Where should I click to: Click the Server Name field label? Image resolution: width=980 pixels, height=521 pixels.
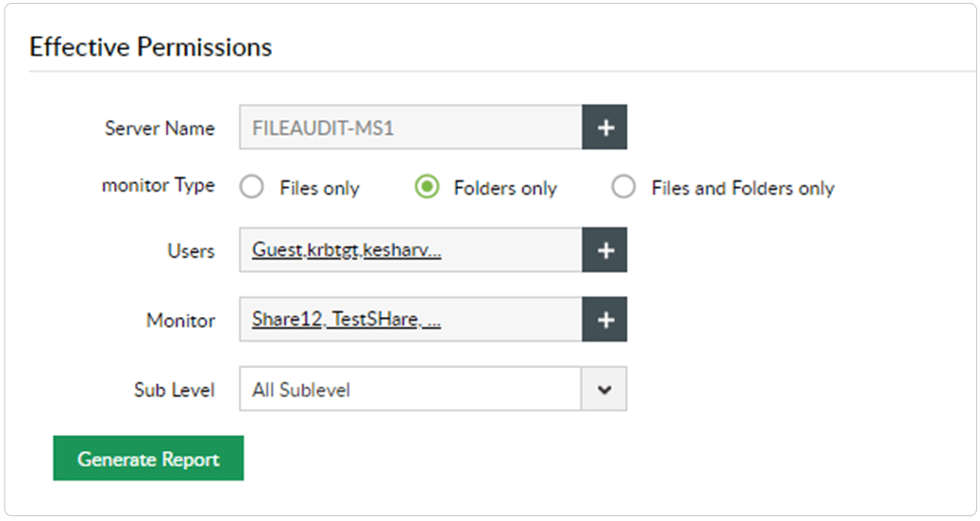tap(160, 128)
